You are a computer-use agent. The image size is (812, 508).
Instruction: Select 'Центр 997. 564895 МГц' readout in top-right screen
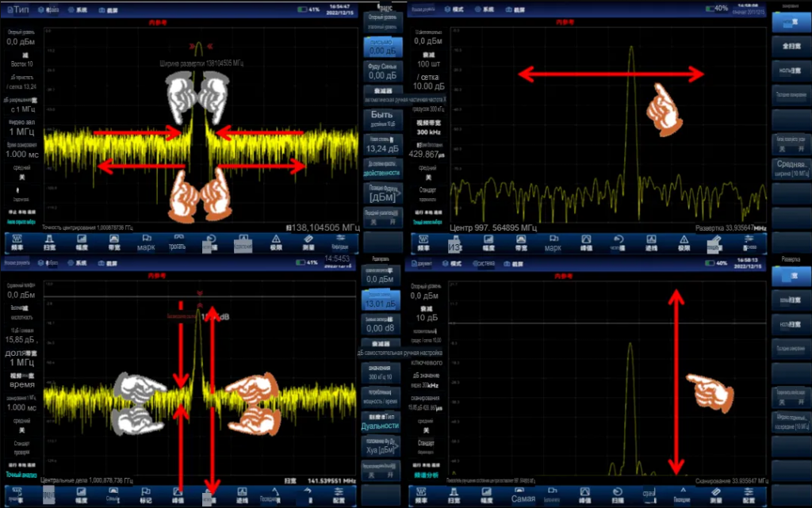pos(493,227)
